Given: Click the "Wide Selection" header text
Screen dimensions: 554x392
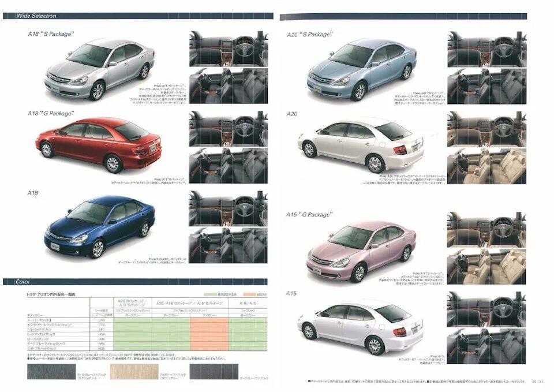Looking at the screenshot, I should [x=36, y=16].
